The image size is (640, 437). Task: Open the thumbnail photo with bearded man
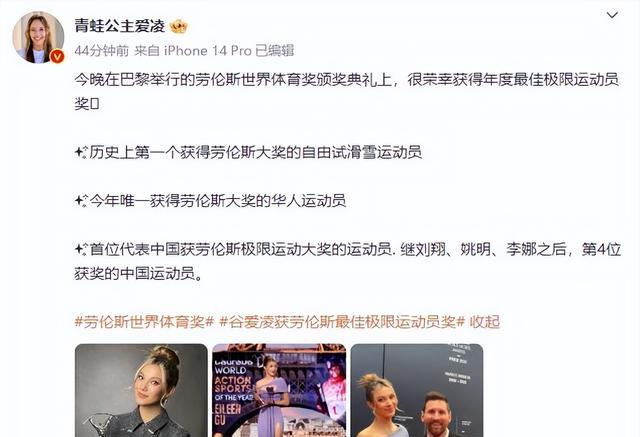(x=417, y=390)
